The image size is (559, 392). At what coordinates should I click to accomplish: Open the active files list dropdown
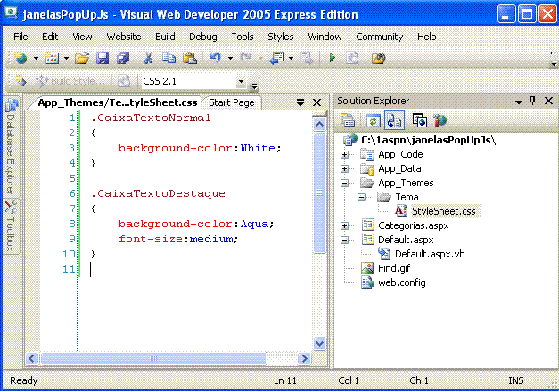[x=300, y=102]
